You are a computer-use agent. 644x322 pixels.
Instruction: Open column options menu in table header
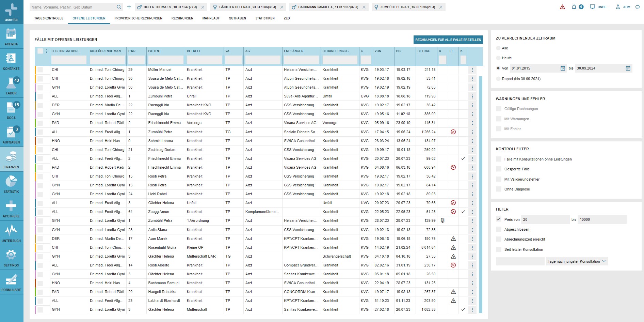[47, 51]
